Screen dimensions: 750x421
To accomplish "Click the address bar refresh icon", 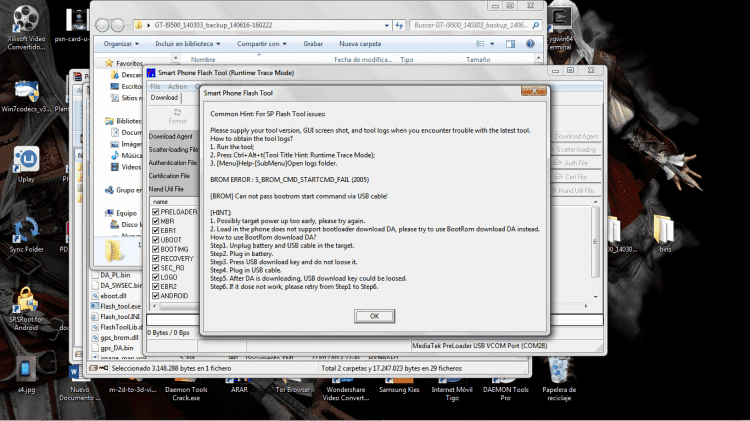I will point(399,25).
